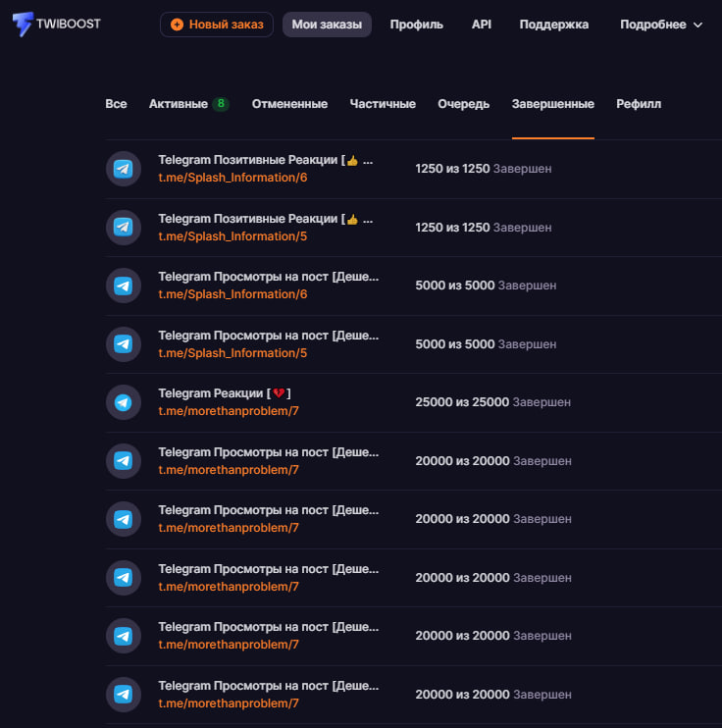
Task: Click Telegram icon of Splash_Information/6 reactions order
Action: [x=124, y=169]
